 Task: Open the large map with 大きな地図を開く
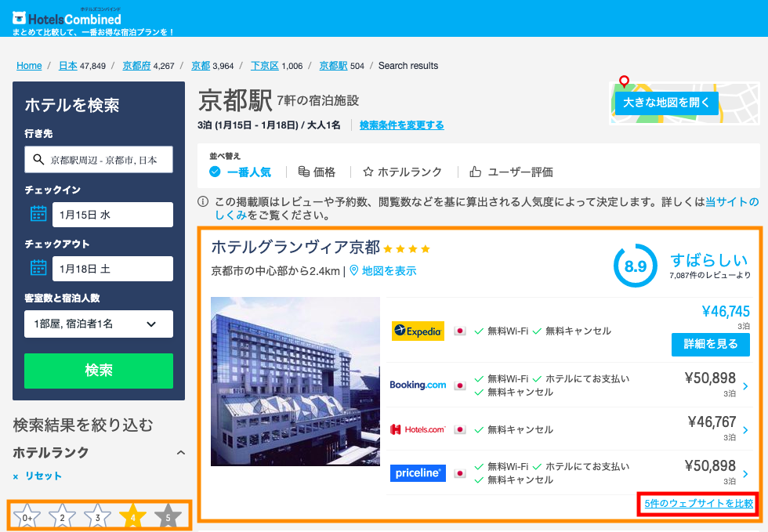coord(667,103)
